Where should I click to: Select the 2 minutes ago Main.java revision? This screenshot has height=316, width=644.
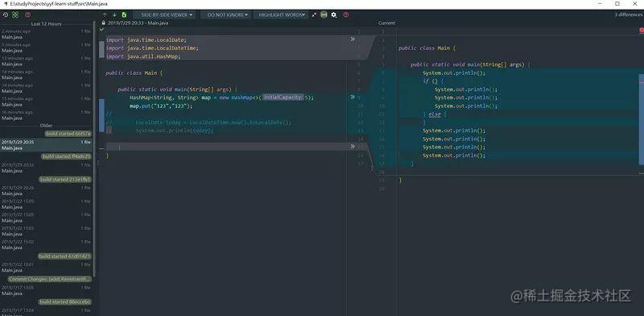click(47, 34)
